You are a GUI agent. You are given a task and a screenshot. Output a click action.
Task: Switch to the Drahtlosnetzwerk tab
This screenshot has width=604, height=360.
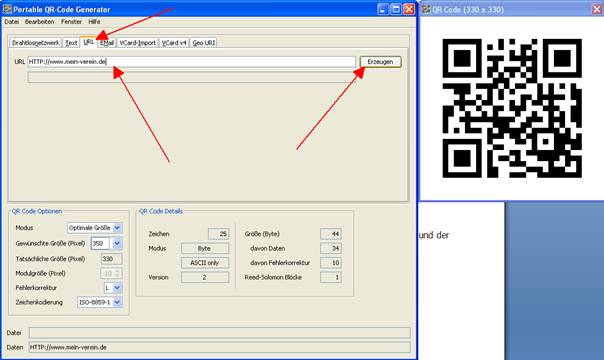[x=35, y=43]
